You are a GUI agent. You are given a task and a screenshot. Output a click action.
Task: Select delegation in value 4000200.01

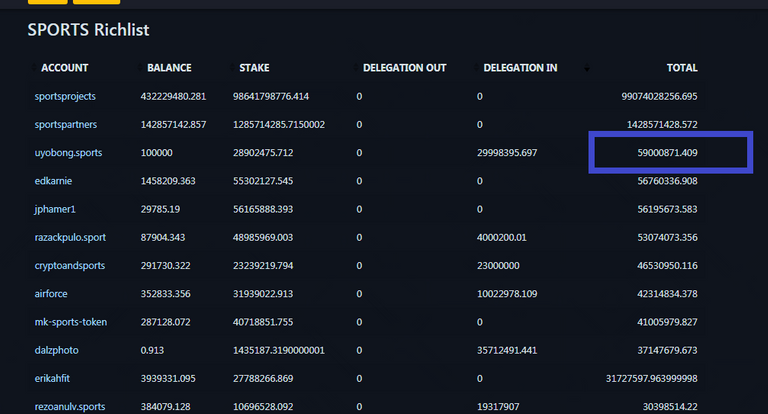tap(502, 238)
